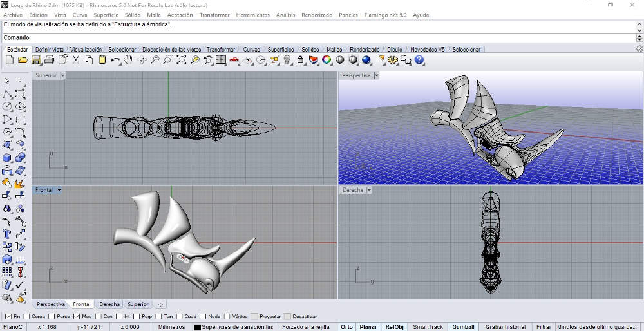Add a viewport tab with the plus button
This screenshot has width=644, height=331.
160,305
